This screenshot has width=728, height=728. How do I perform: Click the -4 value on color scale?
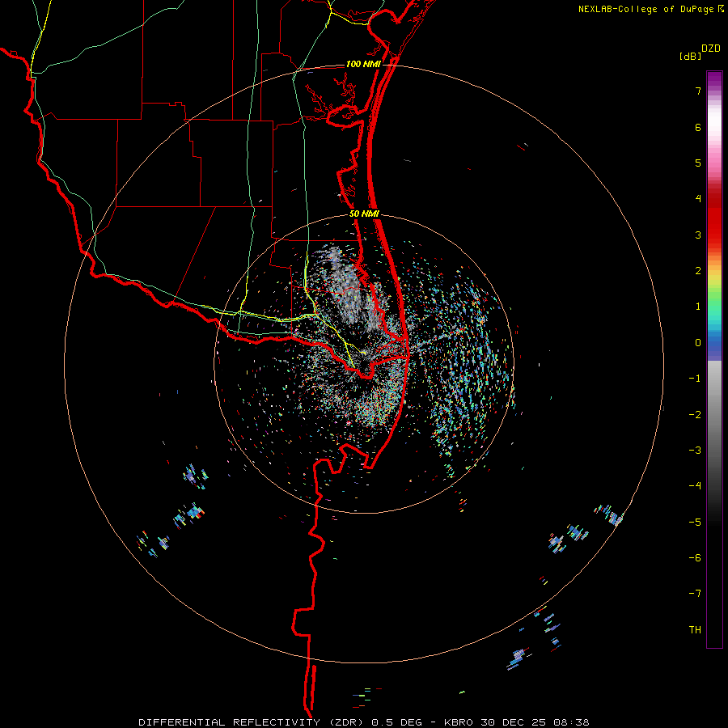[695, 486]
